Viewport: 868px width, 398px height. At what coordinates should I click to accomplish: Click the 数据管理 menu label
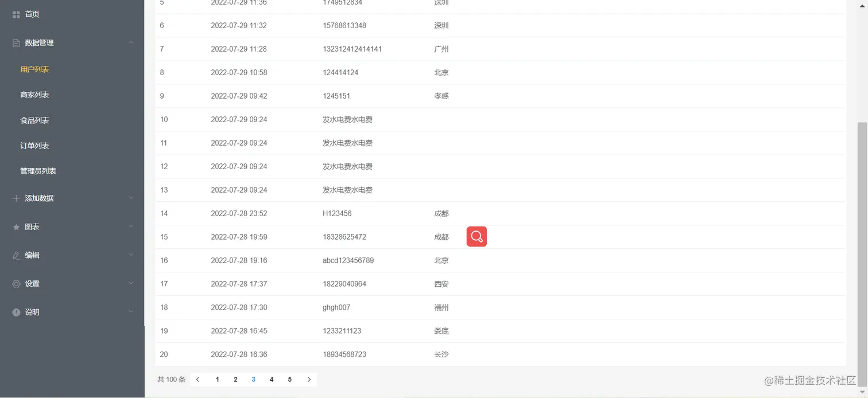pos(39,43)
